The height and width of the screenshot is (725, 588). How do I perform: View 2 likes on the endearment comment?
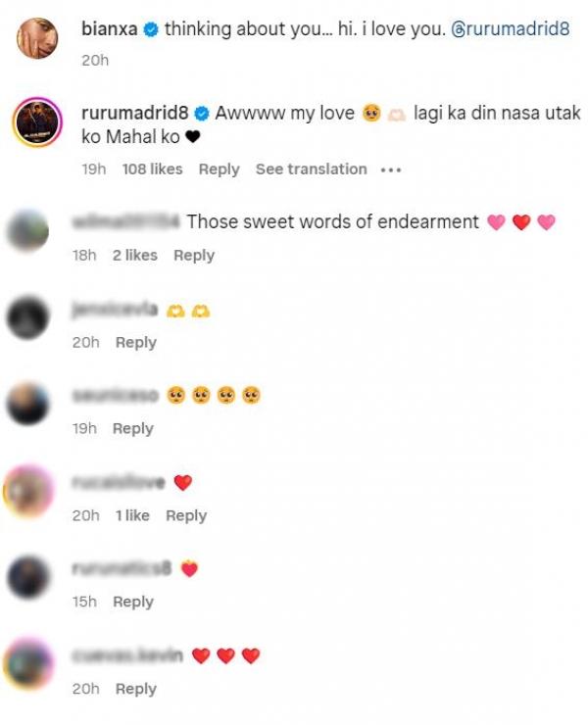coord(135,256)
